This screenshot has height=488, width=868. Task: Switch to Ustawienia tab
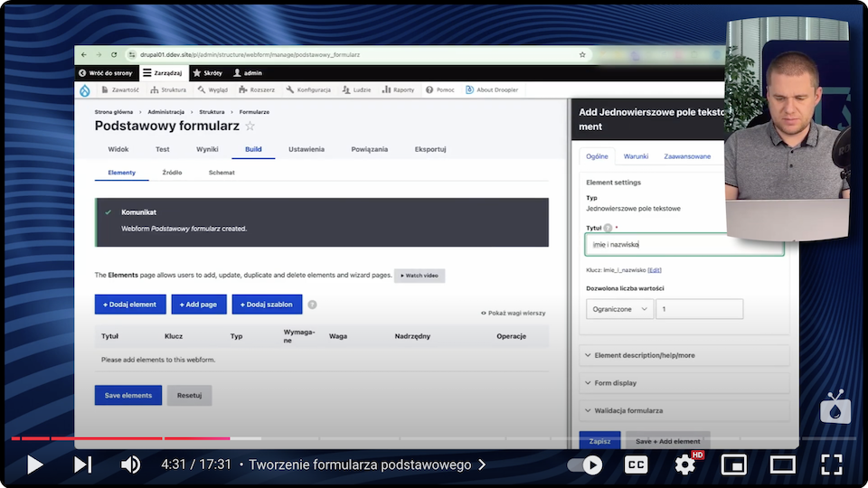point(307,149)
